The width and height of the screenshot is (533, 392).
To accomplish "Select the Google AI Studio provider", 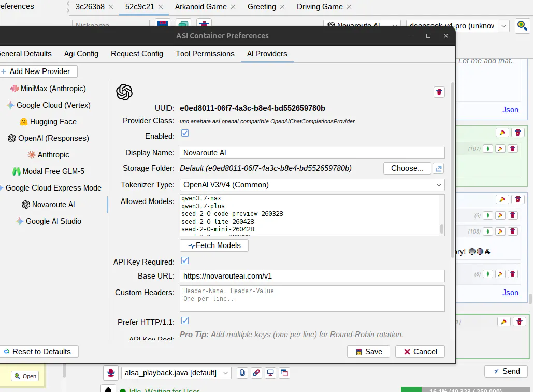I will 48,221.
